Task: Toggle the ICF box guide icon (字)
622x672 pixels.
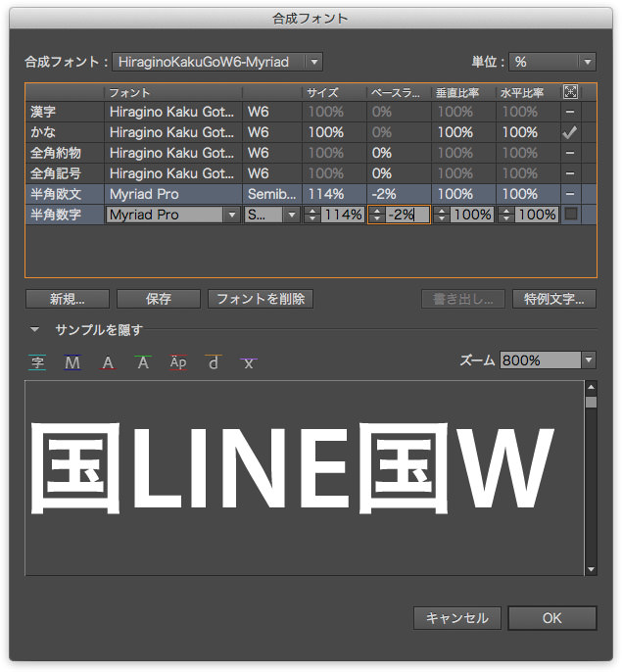Action: (x=37, y=363)
